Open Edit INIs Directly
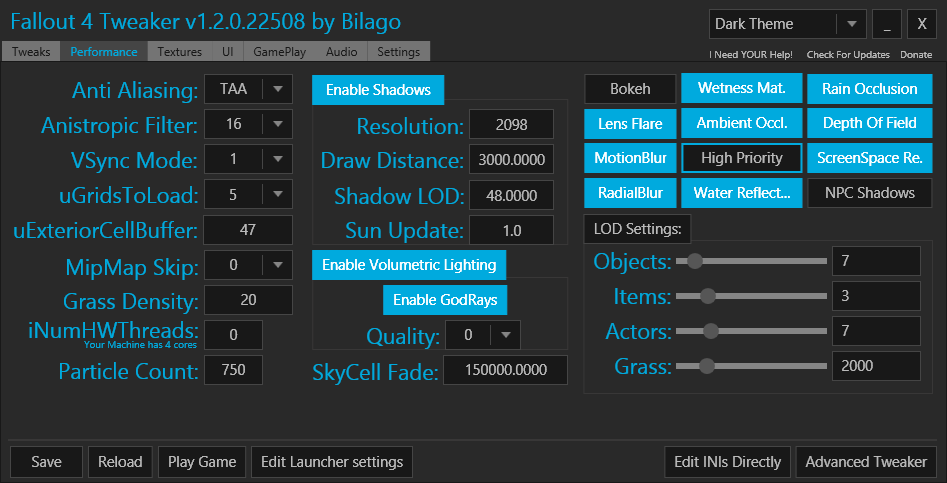The image size is (947, 483). (x=728, y=462)
